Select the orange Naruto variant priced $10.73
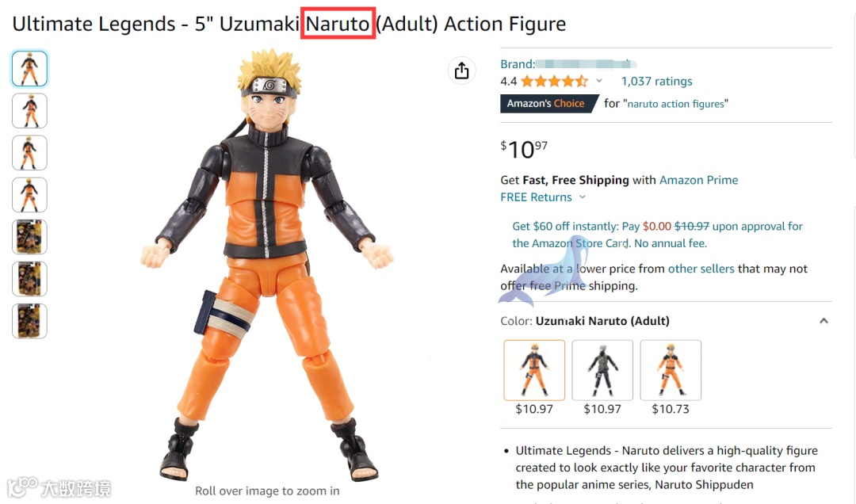Image resolution: width=856 pixels, height=504 pixels. (x=671, y=370)
